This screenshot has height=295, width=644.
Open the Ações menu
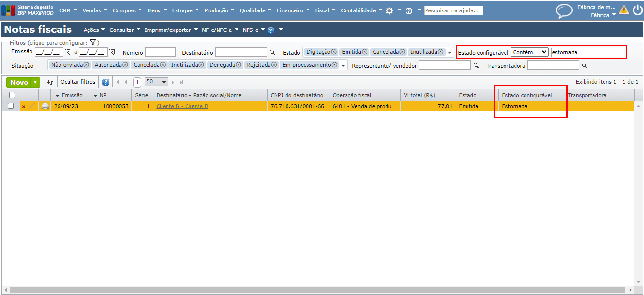[x=94, y=30]
